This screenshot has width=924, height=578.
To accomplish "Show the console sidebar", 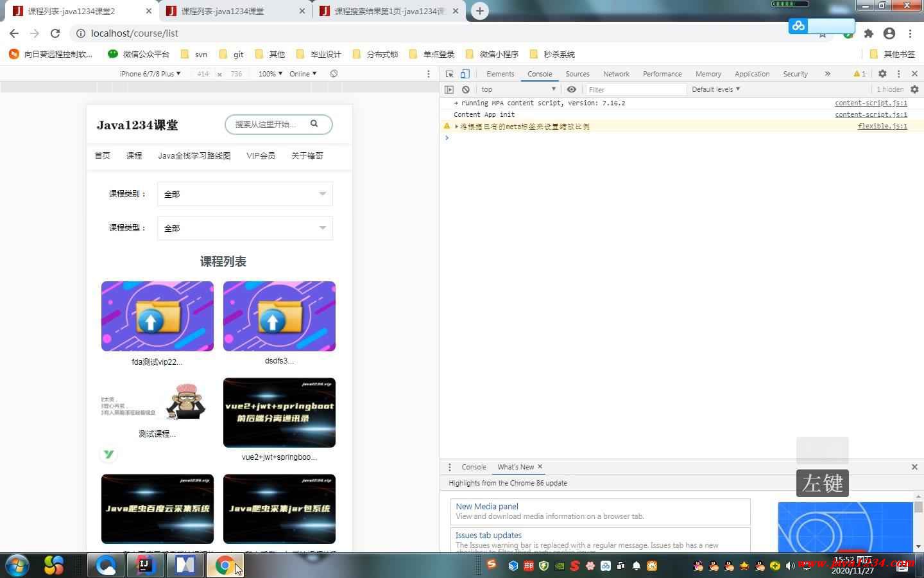I will (450, 89).
